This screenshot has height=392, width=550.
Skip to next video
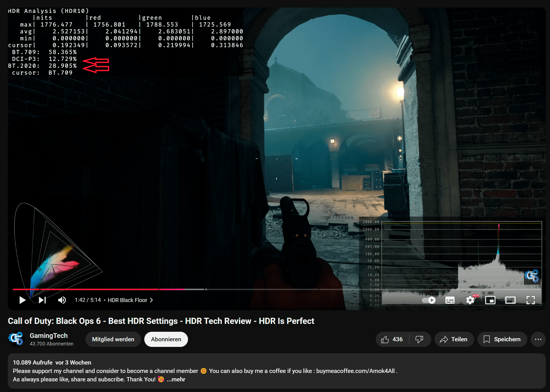pyautogui.click(x=42, y=300)
